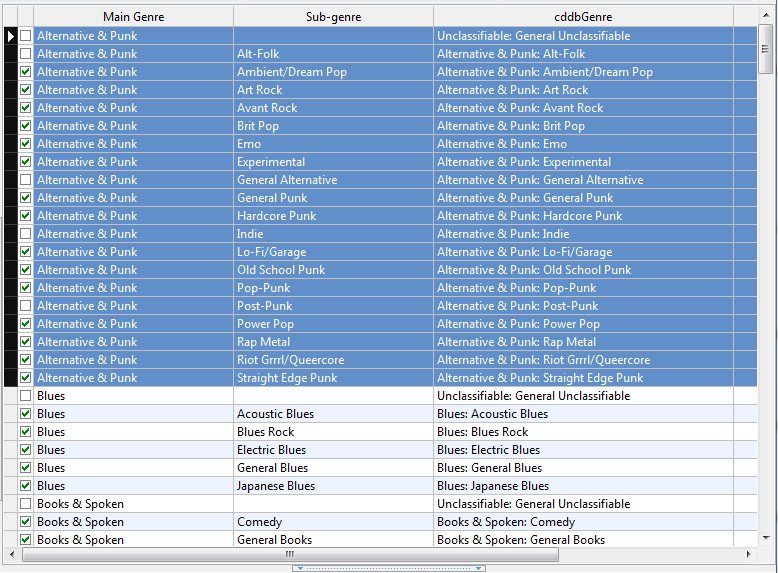Sort by the Main Genre column header
Image resolution: width=778 pixels, height=573 pixels.
point(133,16)
